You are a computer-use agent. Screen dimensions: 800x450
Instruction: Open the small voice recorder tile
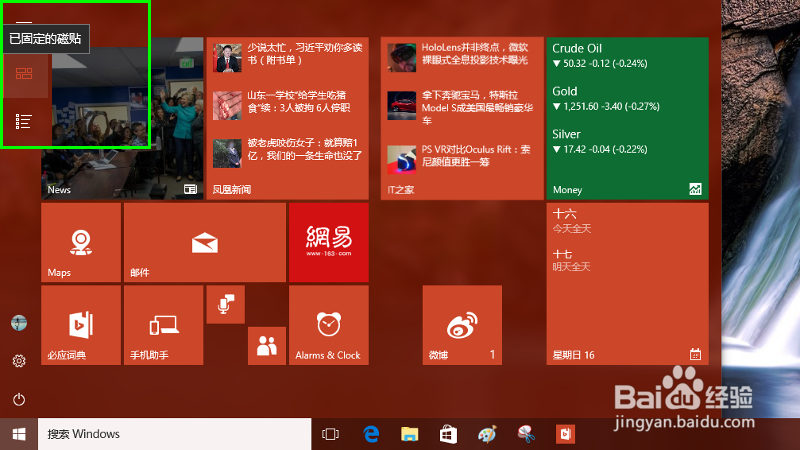click(226, 305)
